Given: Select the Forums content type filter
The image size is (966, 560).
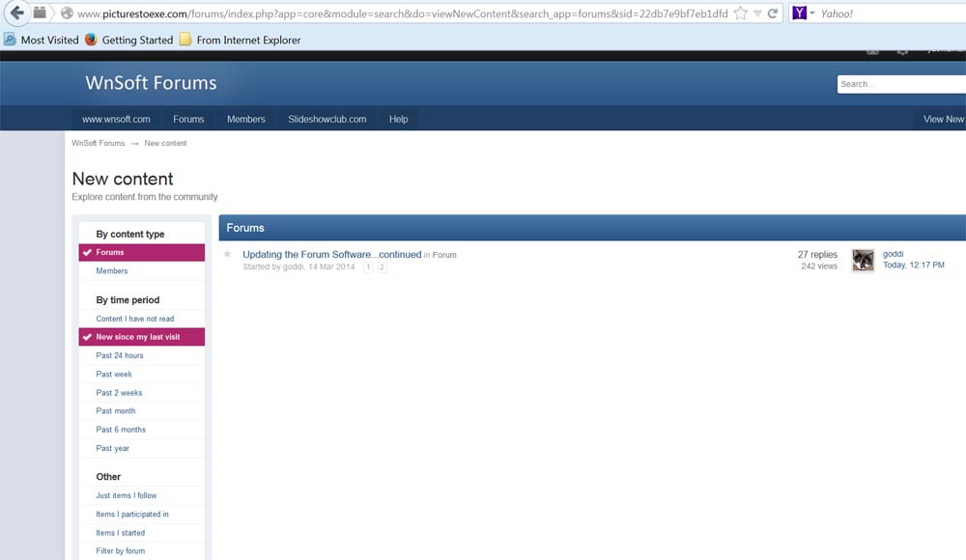Looking at the screenshot, I should 142,252.
